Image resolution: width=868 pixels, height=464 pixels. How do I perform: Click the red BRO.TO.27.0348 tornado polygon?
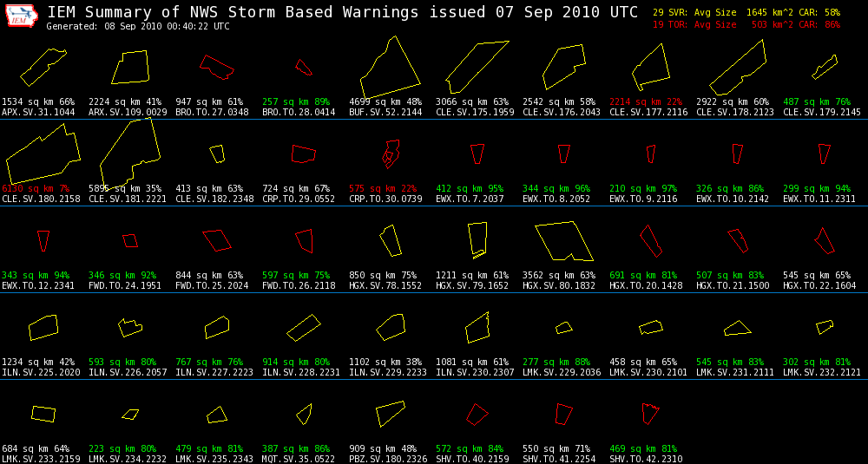[x=216, y=66]
